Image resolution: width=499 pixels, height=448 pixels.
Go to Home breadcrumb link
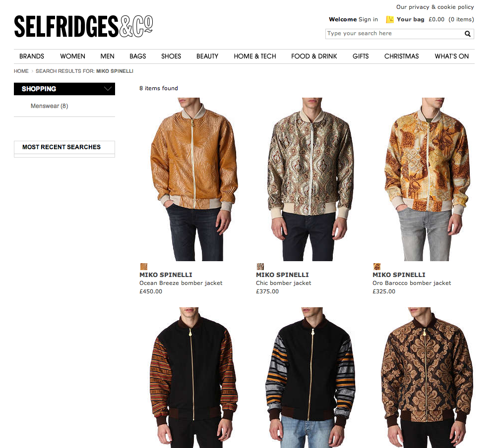tap(21, 71)
